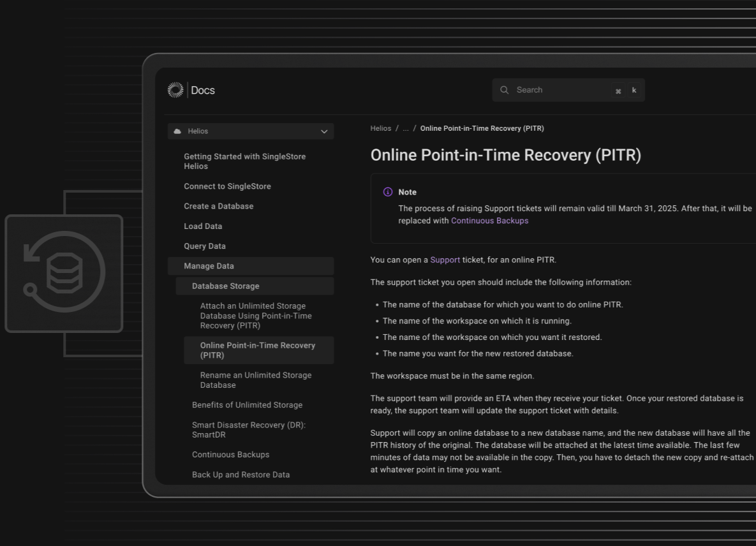The height and width of the screenshot is (546, 756).
Task: Focus the Search input field
Action: [x=568, y=90]
